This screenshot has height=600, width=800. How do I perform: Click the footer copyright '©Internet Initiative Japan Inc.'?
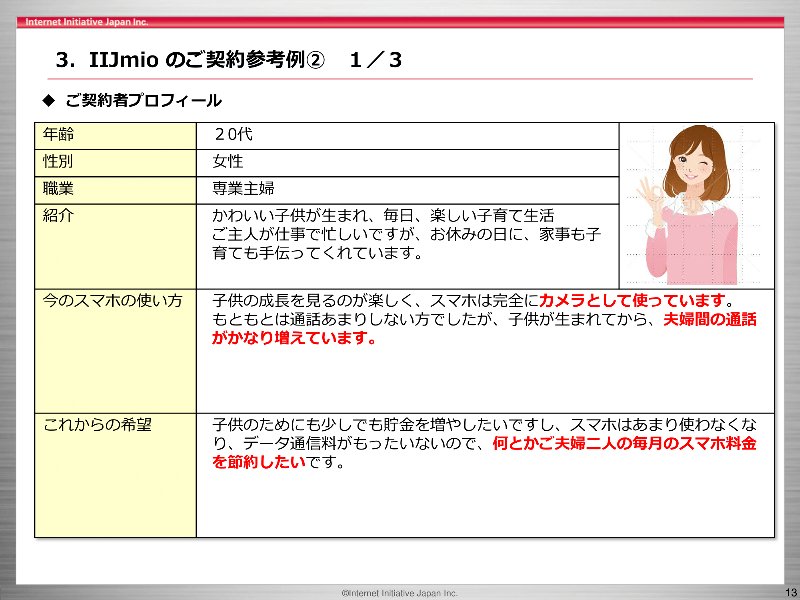[399, 593]
